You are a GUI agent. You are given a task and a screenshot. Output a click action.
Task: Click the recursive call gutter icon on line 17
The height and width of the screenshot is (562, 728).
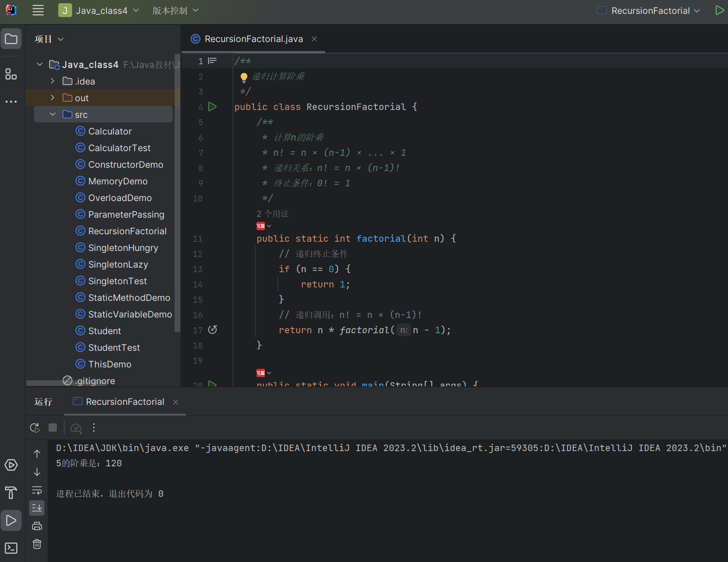pyautogui.click(x=213, y=330)
